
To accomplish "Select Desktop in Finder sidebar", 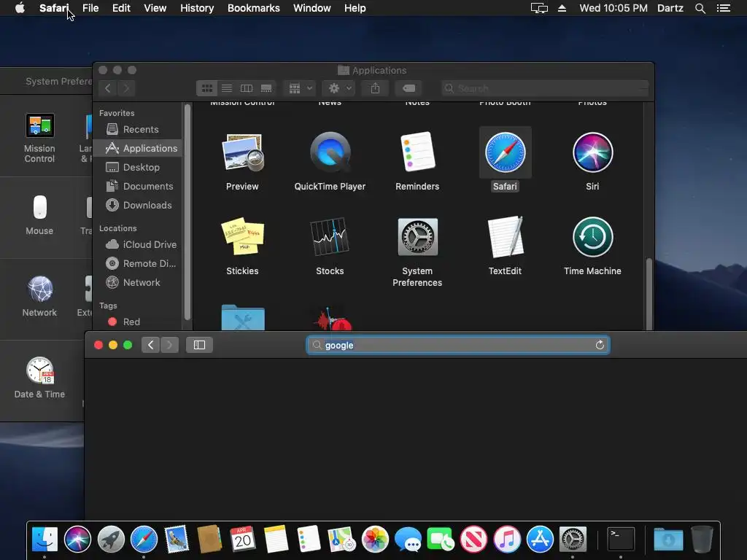I will point(138,167).
